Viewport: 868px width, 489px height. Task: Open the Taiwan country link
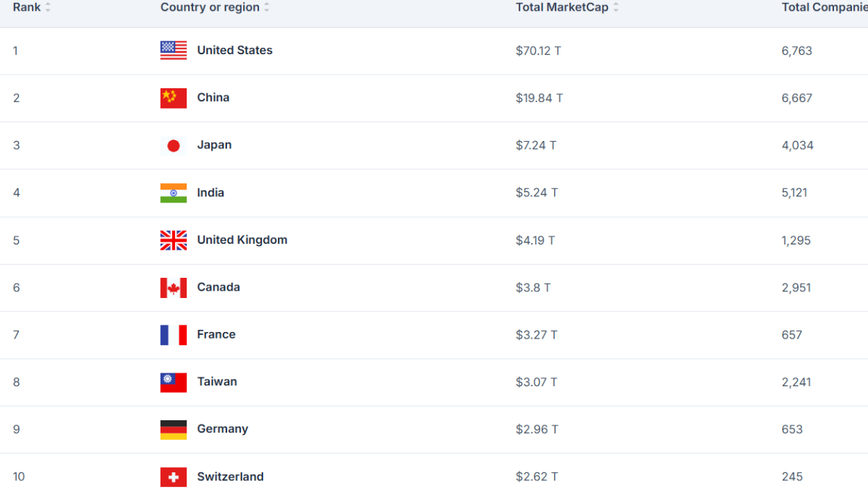tap(217, 382)
